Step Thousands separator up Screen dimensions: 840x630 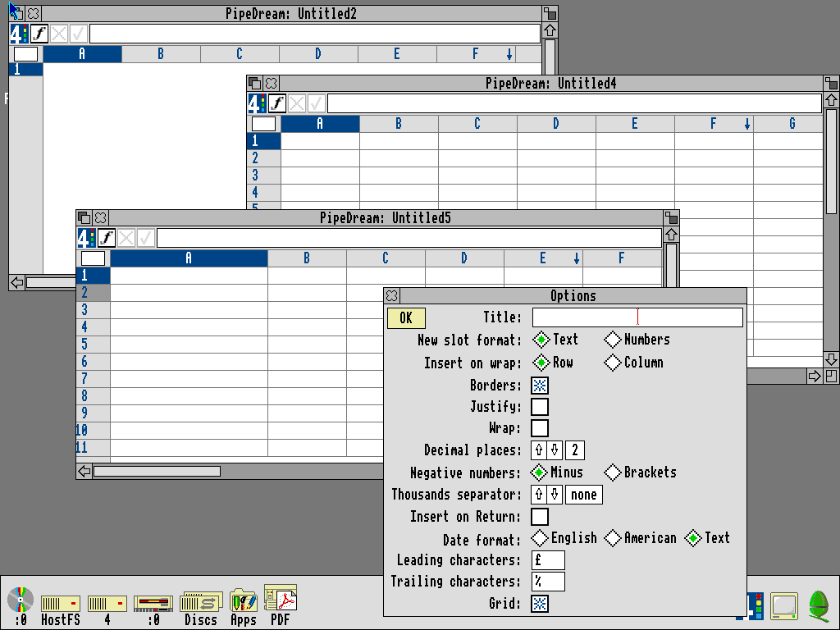[539, 495]
